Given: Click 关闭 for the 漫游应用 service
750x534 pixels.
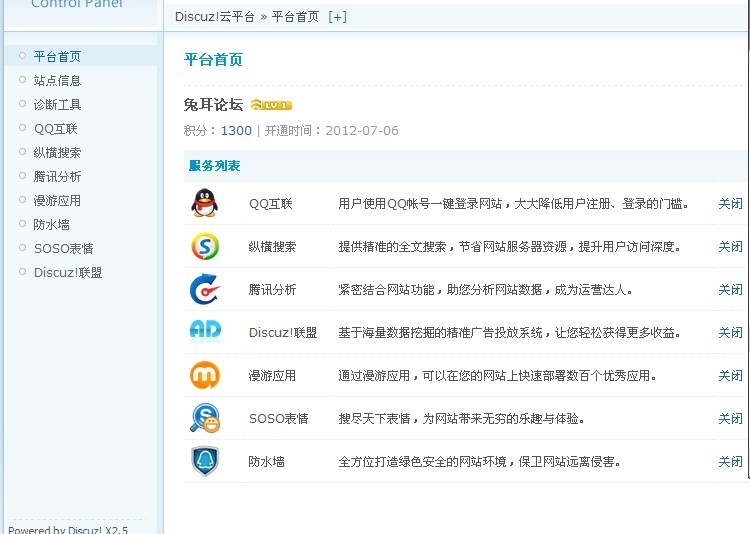Looking at the screenshot, I should click(x=730, y=376).
